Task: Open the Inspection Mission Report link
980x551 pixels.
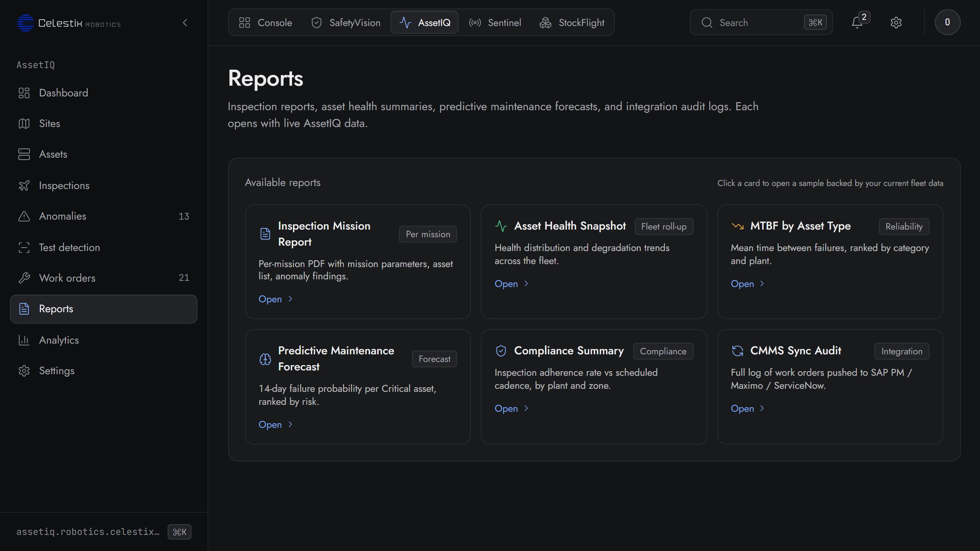Action: (276, 299)
